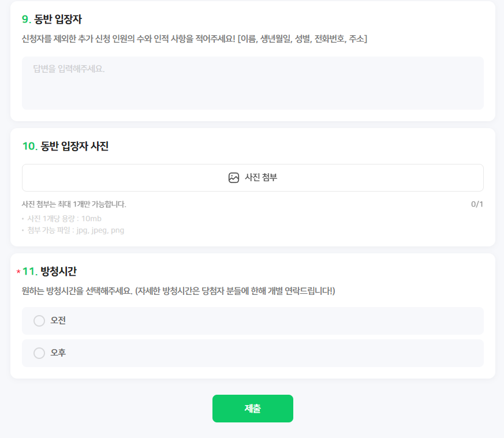Select the 오전 morning radio button

coord(39,320)
